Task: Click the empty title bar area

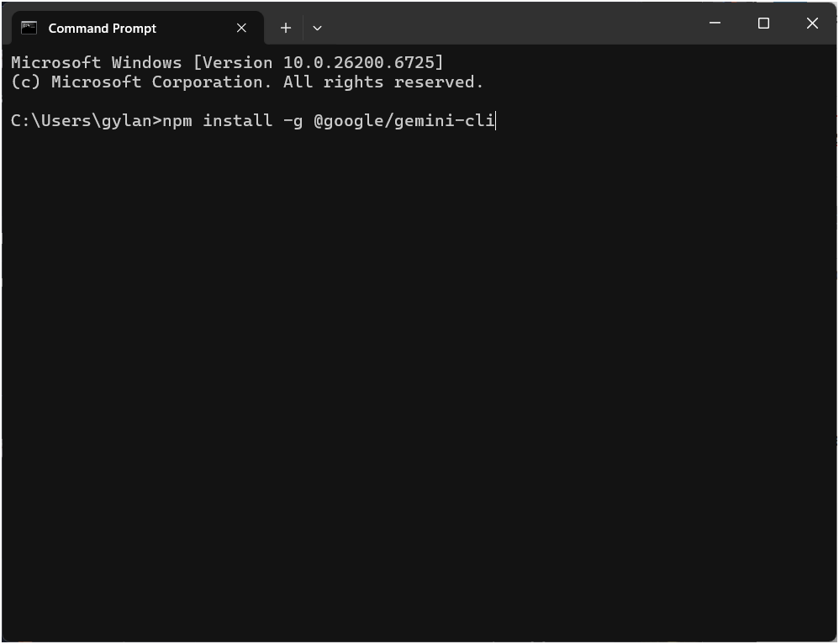Action: 504,24
